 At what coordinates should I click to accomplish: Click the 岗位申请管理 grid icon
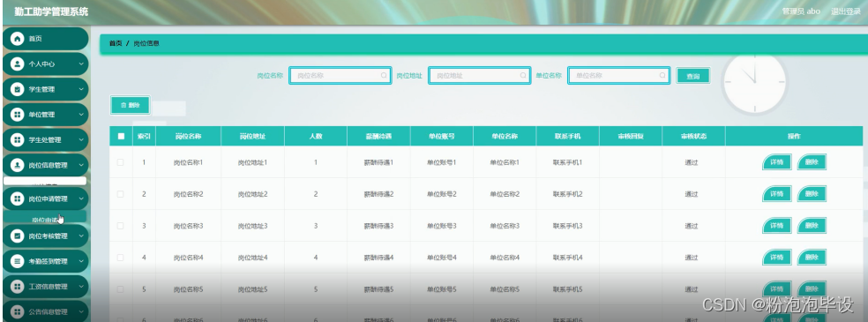(x=18, y=198)
